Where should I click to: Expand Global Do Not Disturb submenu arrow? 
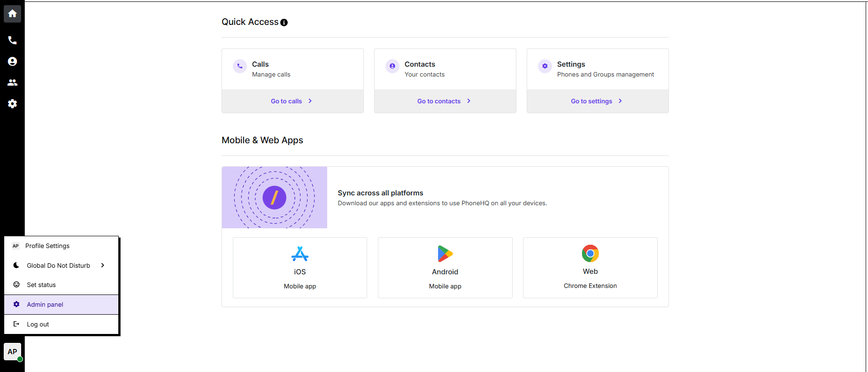tap(103, 265)
